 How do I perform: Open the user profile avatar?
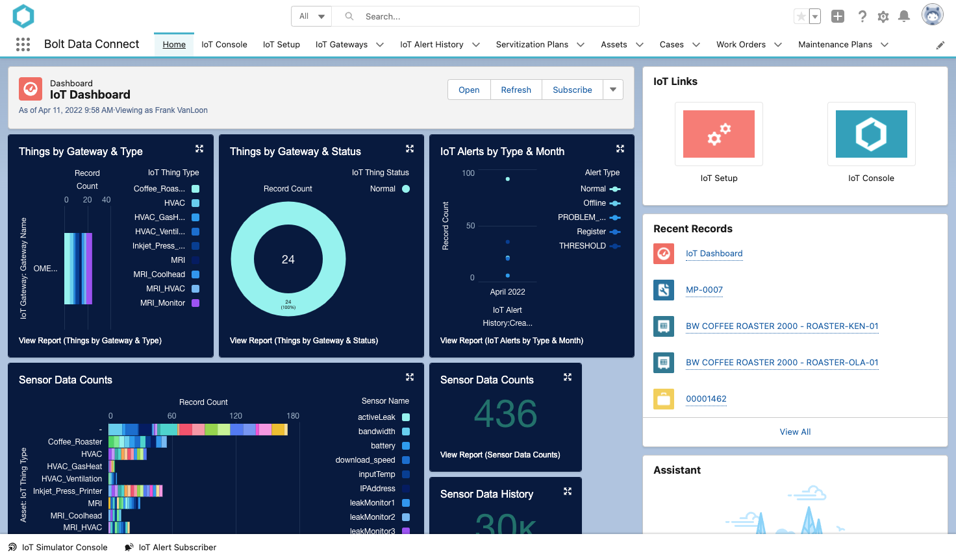click(x=932, y=14)
